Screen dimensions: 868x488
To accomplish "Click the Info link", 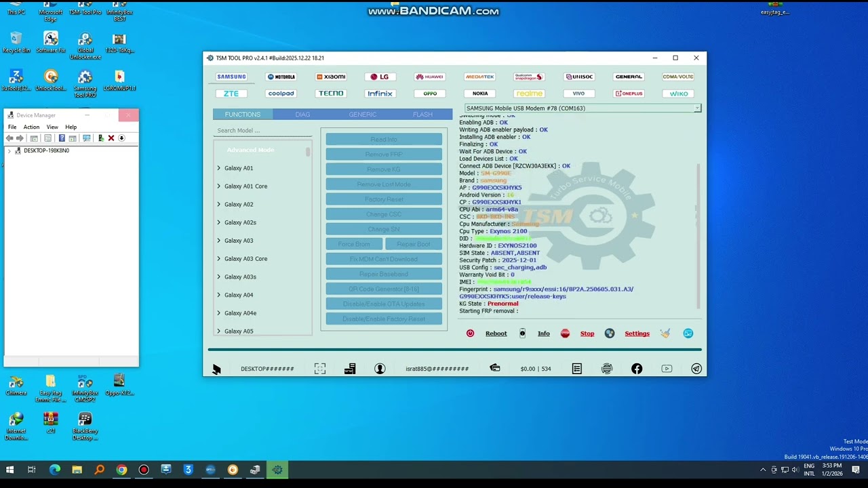I will click(544, 333).
